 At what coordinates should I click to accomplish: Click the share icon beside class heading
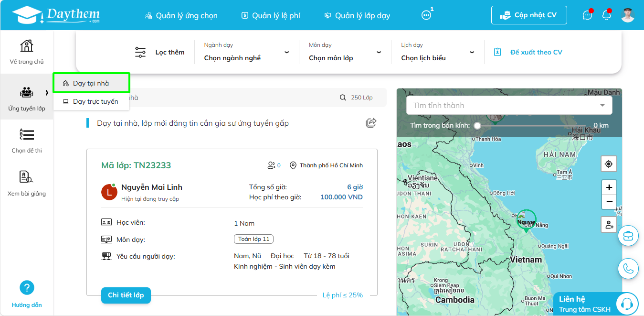pos(371,123)
